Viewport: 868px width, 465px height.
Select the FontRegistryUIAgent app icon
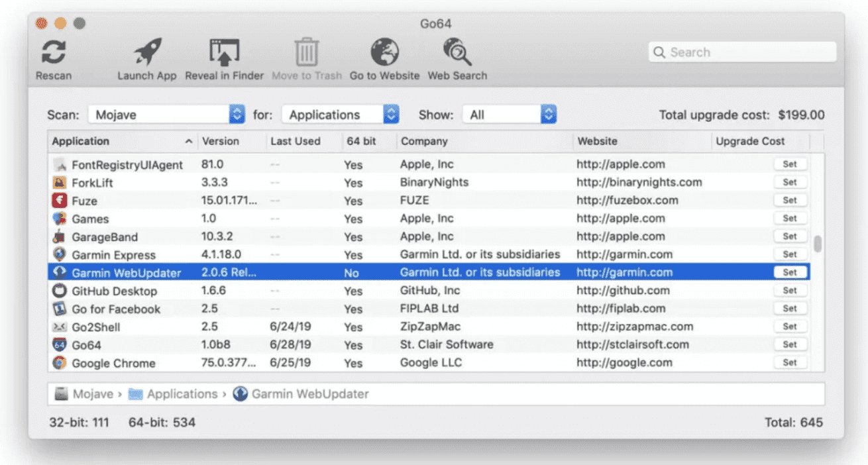tap(60, 164)
